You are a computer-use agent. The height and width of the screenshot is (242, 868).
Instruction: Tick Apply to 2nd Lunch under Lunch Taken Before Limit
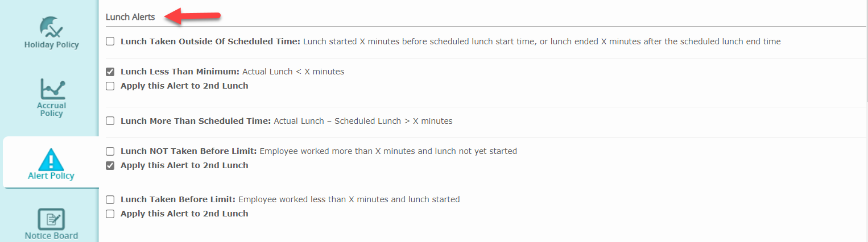[110, 214]
